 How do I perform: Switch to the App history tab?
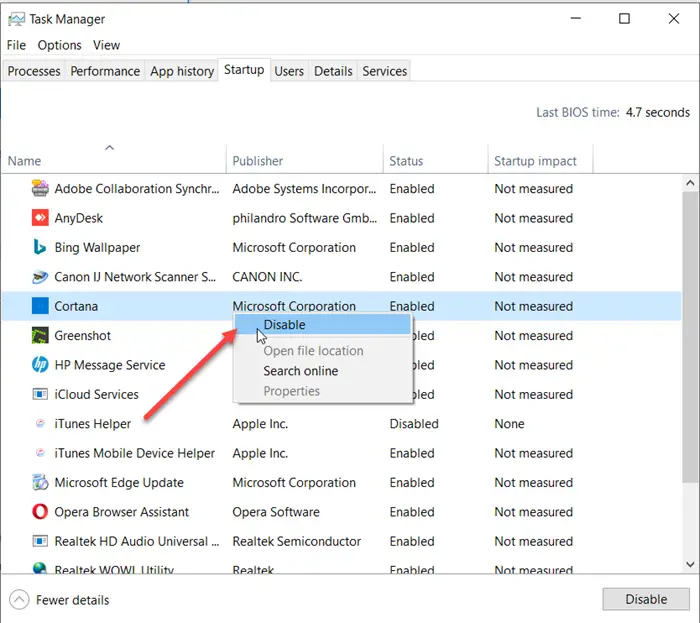(182, 71)
